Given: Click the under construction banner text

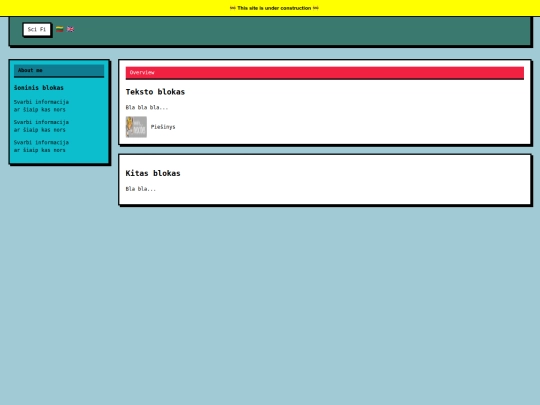Looking at the screenshot, I should pyautogui.click(x=274, y=8).
